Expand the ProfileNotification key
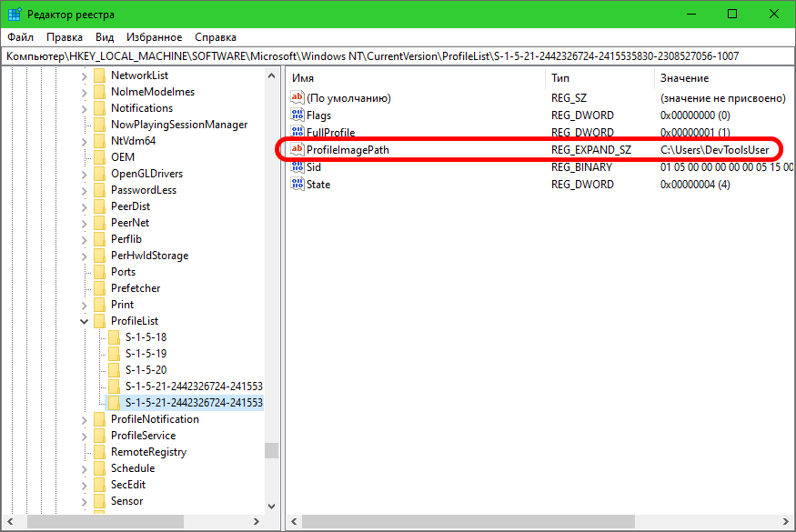Viewport: 796px width, 532px height. pyautogui.click(x=85, y=420)
